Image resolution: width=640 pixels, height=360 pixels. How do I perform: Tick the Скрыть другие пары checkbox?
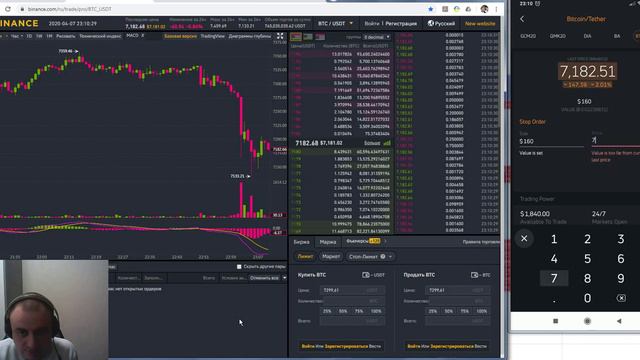pos(239,267)
